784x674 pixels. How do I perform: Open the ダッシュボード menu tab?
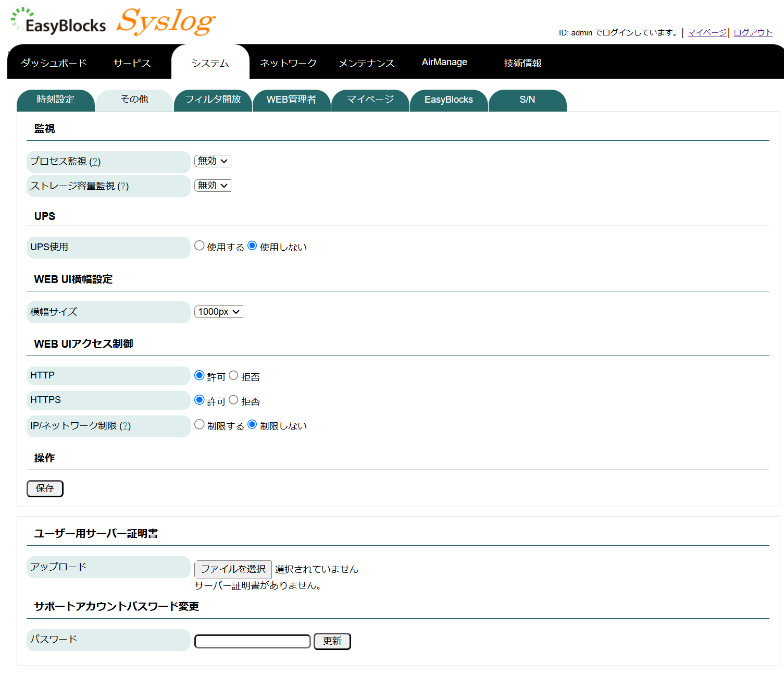pos(54,63)
